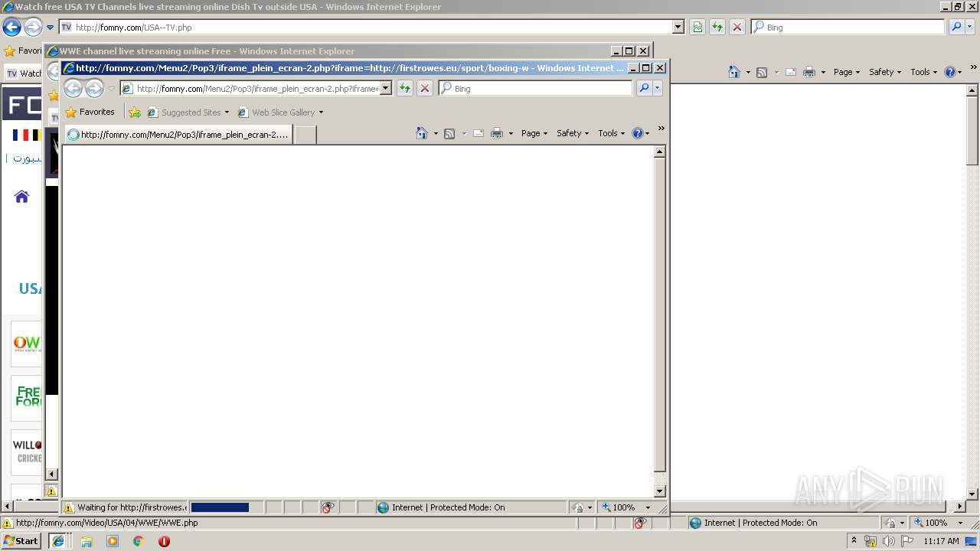Click Forward button in main USA TV window
The width and height of the screenshot is (980, 551).
tap(33, 28)
